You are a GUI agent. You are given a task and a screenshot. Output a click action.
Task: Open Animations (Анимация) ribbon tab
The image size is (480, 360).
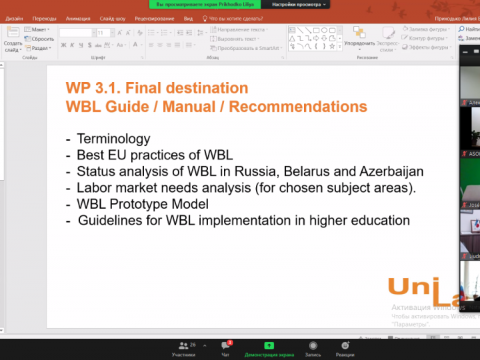(x=78, y=19)
